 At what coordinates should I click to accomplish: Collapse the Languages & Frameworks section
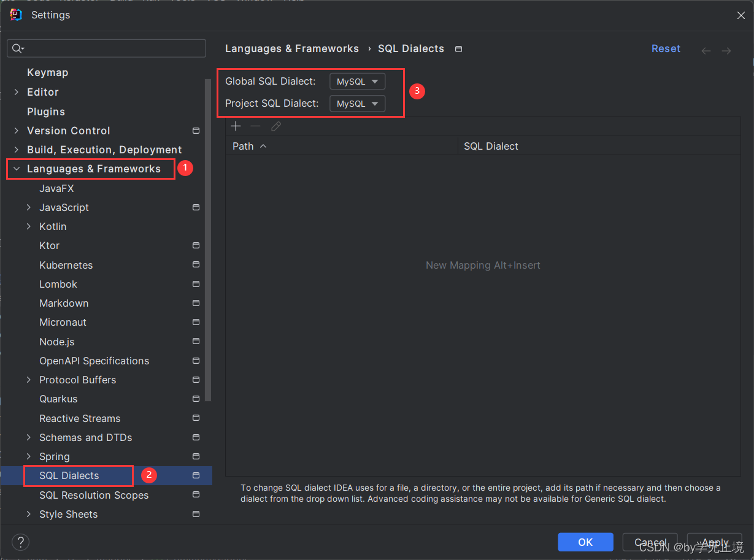coord(17,169)
